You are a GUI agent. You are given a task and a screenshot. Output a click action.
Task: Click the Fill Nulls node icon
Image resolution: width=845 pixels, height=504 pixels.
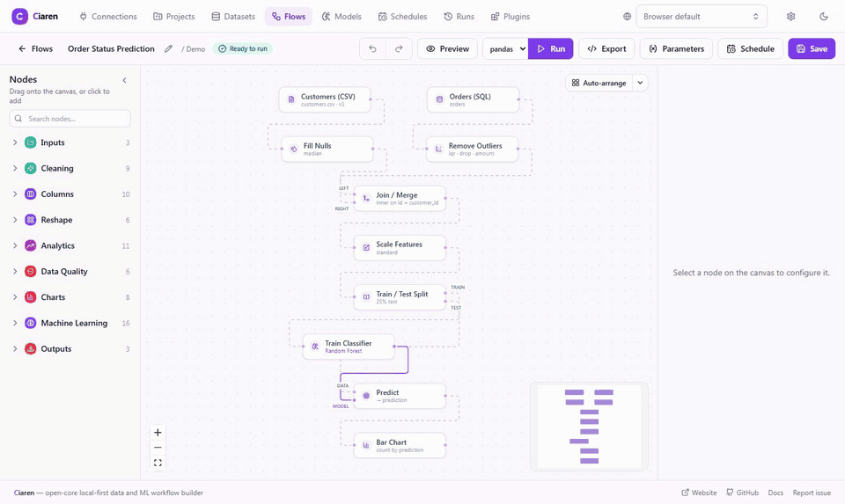point(294,150)
